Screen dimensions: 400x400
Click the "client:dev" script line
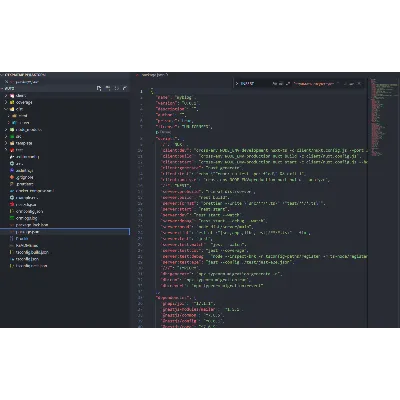(x=265, y=150)
